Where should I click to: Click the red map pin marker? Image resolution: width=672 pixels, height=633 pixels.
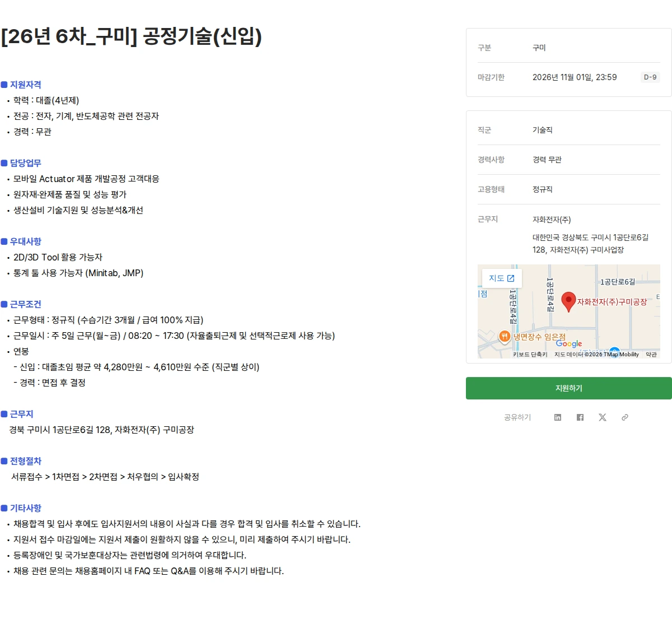point(568,301)
